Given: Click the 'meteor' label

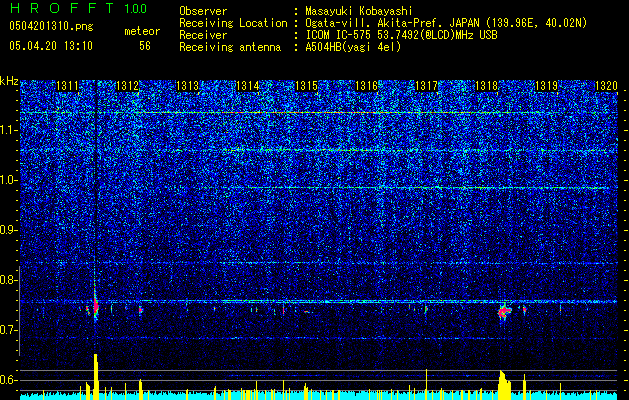Looking at the screenshot, I should tap(142, 31).
